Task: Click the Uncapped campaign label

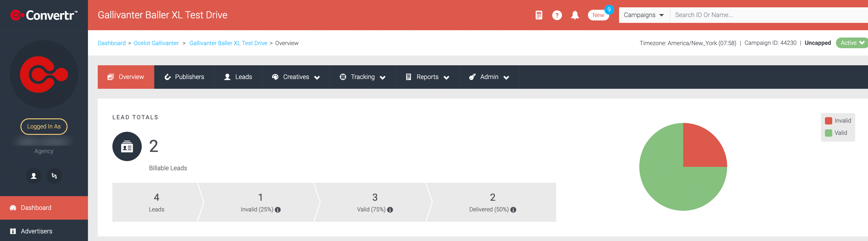Action: (818, 43)
